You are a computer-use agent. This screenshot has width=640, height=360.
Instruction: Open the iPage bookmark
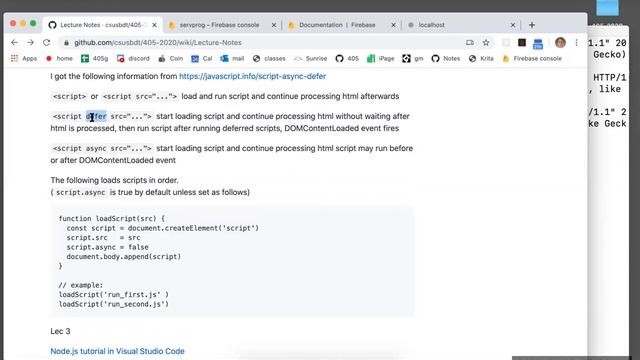[x=381, y=58]
